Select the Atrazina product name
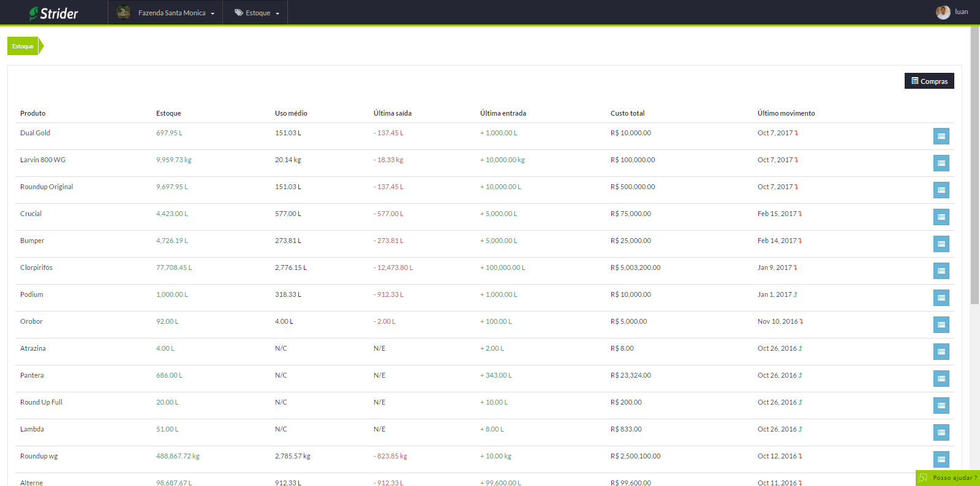 (33, 348)
